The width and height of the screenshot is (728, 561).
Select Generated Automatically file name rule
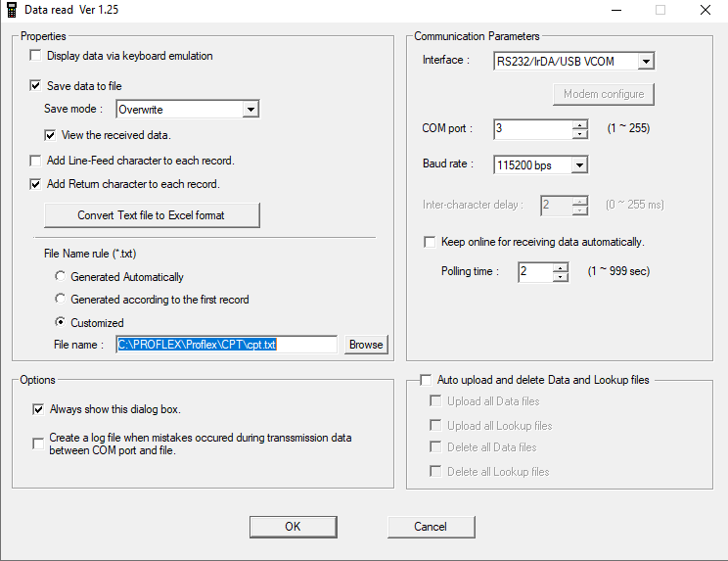[x=61, y=277]
